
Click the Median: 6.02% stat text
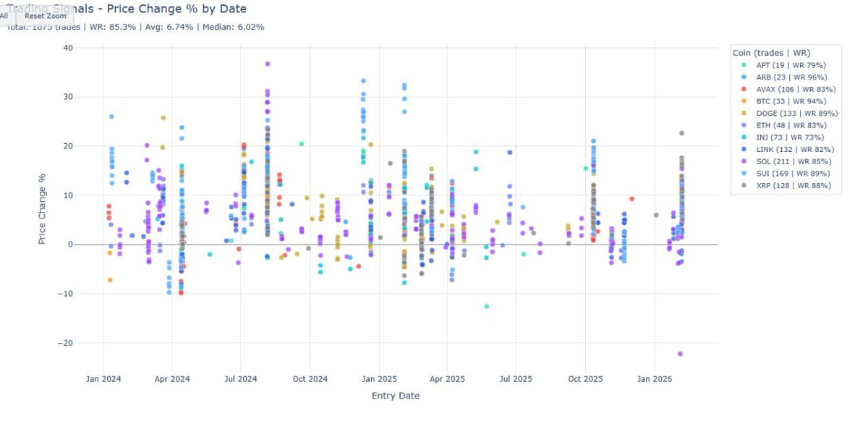(230, 27)
